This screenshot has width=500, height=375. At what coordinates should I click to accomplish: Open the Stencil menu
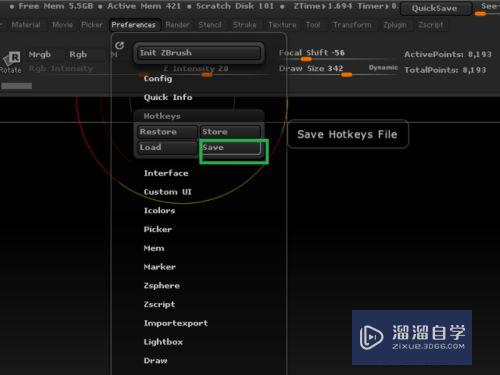[x=210, y=25]
